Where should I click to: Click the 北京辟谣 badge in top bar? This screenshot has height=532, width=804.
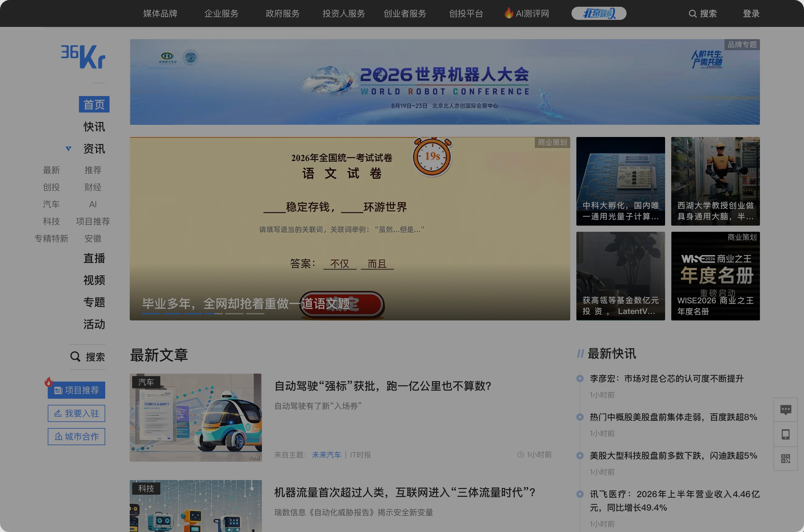[x=599, y=13]
